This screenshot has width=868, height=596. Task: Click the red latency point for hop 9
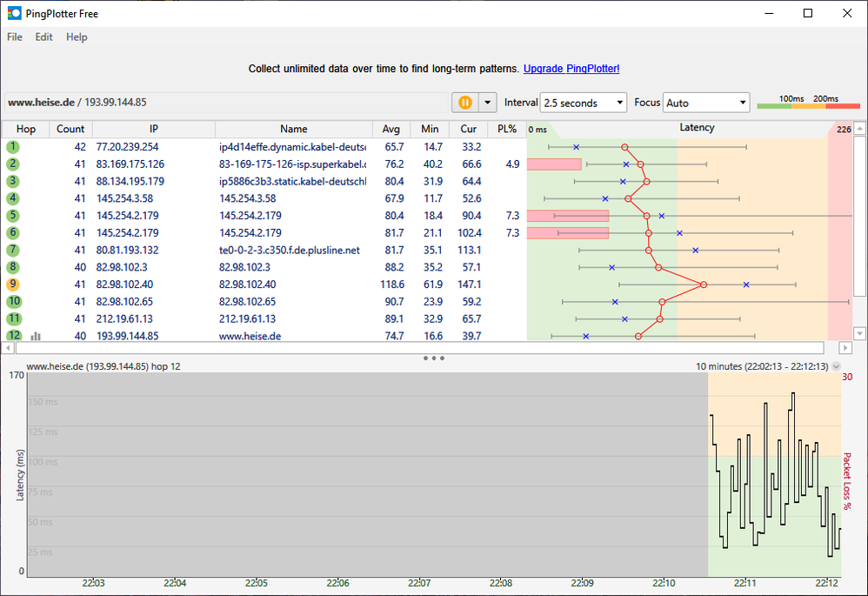coord(704,285)
